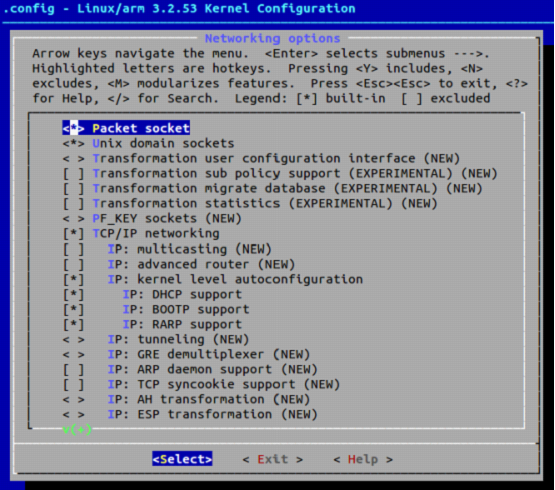This screenshot has height=490, width=555.
Task: Select IP: TCP syncookie support entry
Action: 224,384
